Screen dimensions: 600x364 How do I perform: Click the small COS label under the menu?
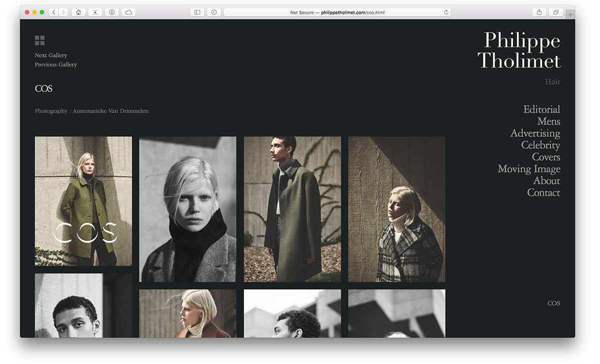(x=553, y=303)
